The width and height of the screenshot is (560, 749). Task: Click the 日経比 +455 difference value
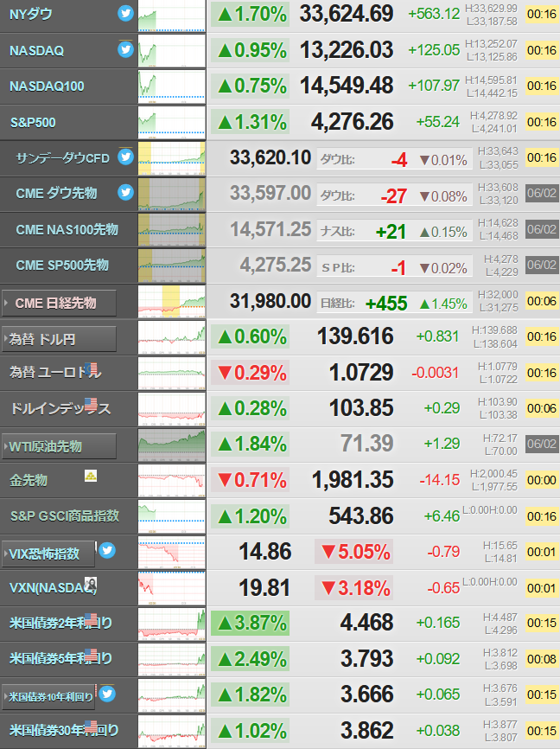tap(386, 304)
